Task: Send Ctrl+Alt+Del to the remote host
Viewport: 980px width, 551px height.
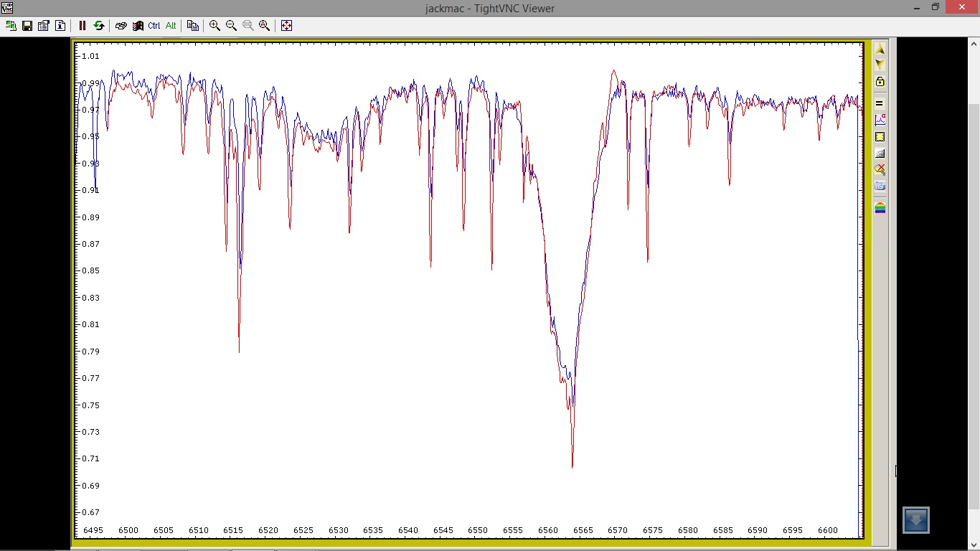Action: coord(121,25)
